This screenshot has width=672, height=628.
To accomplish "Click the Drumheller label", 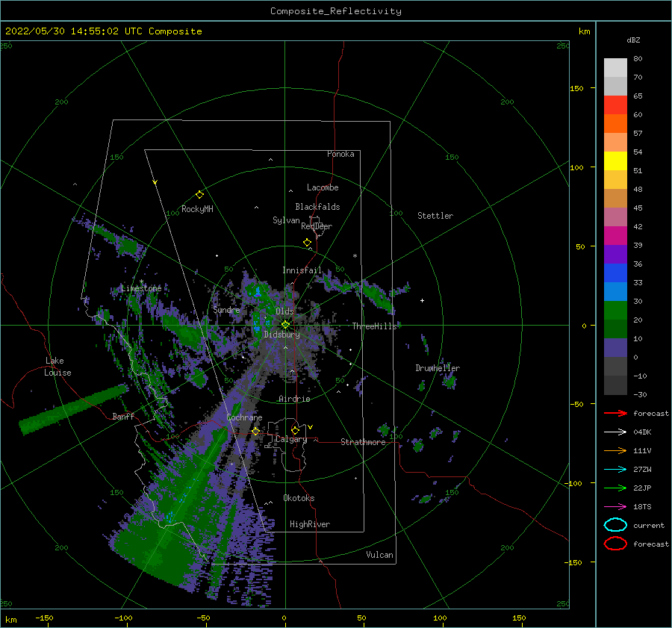I will (x=438, y=368).
